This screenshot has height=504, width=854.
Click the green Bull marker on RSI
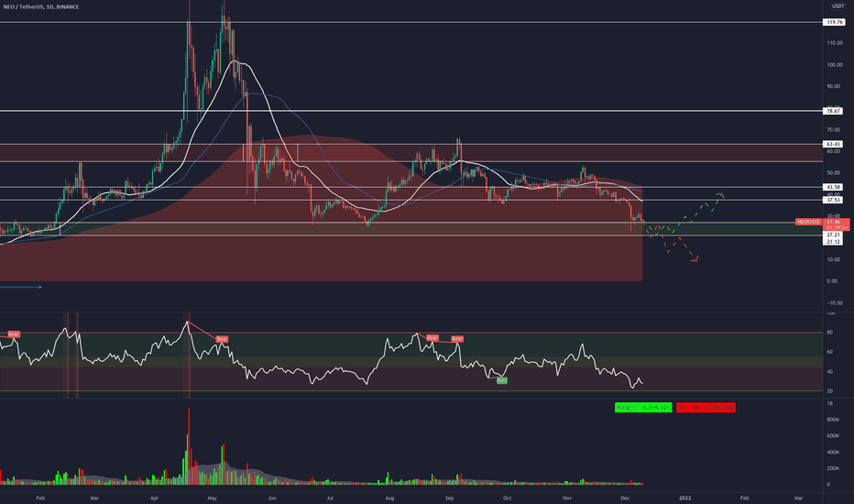[501, 379]
